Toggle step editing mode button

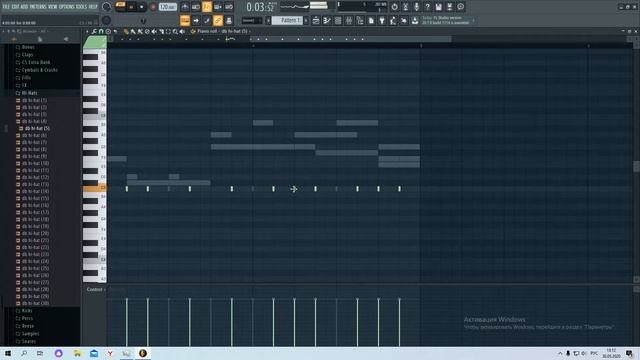(x=207, y=20)
